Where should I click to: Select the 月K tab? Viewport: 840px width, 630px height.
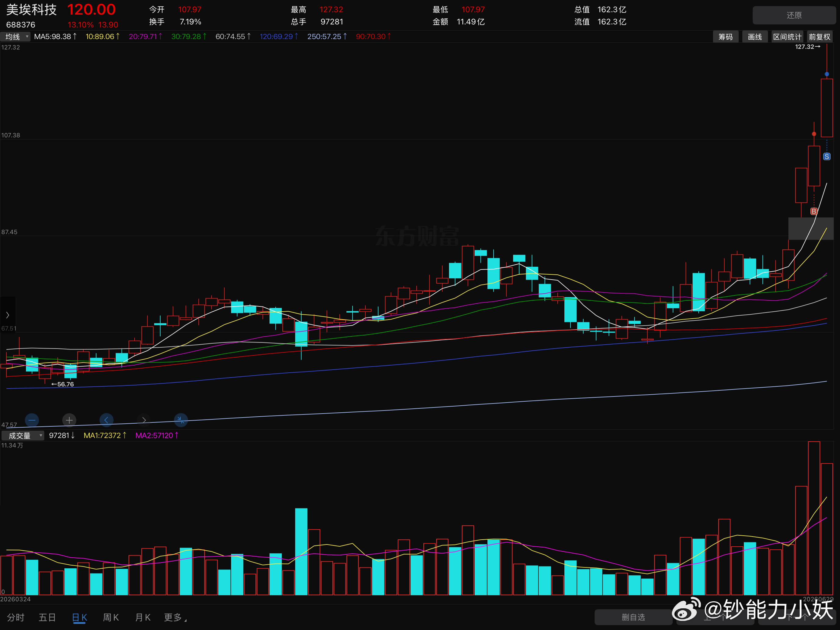(143, 617)
